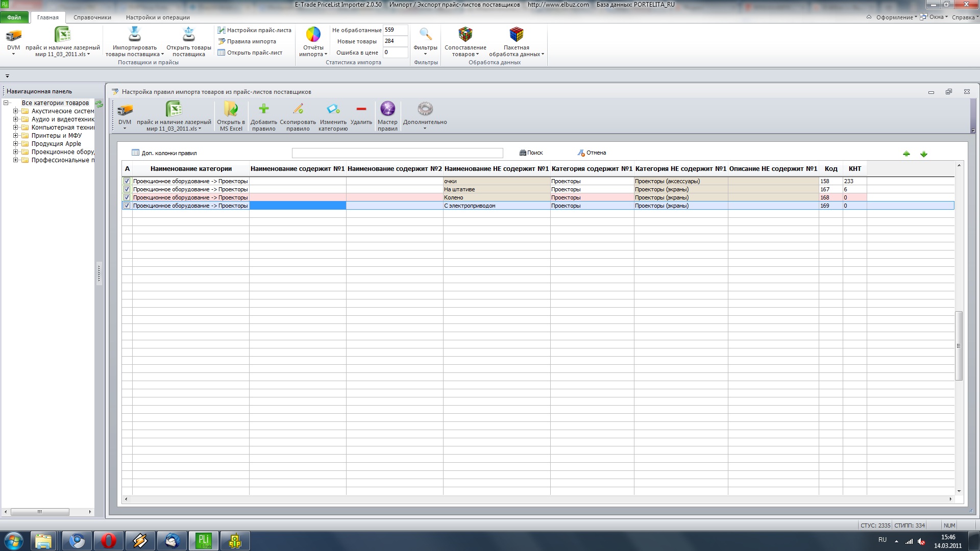Uncheck the rule row with code 167
This screenshot has width=980, height=551.
pos(127,189)
